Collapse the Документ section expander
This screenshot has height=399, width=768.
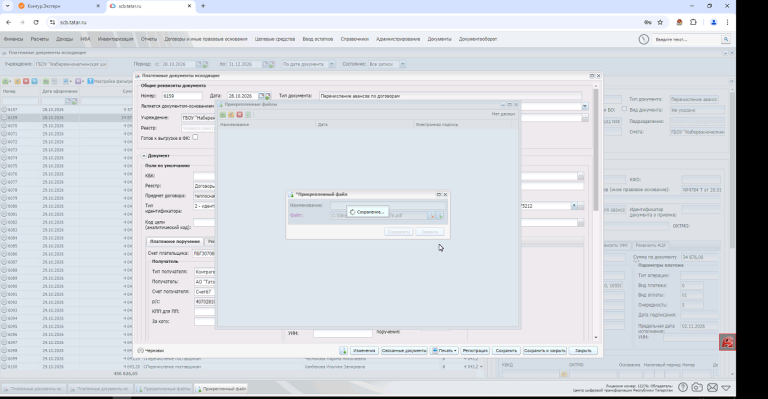click(144, 156)
